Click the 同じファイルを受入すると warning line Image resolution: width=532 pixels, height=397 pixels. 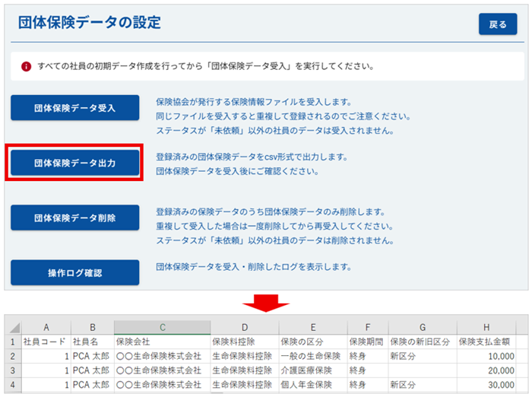pos(283,116)
